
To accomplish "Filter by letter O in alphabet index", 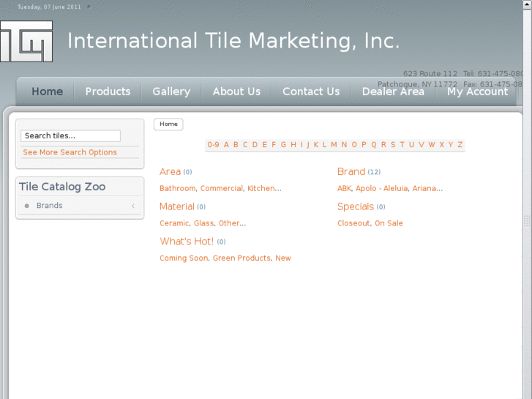I will [354, 145].
